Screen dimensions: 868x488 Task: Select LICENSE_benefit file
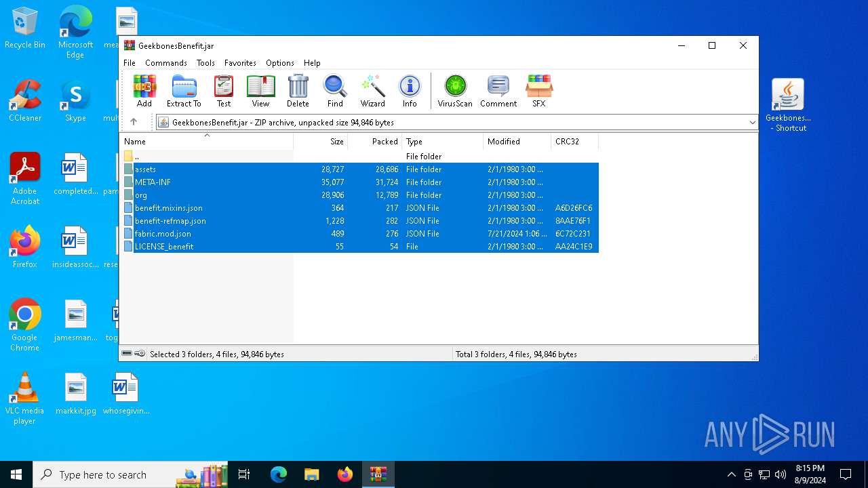point(360,247)
